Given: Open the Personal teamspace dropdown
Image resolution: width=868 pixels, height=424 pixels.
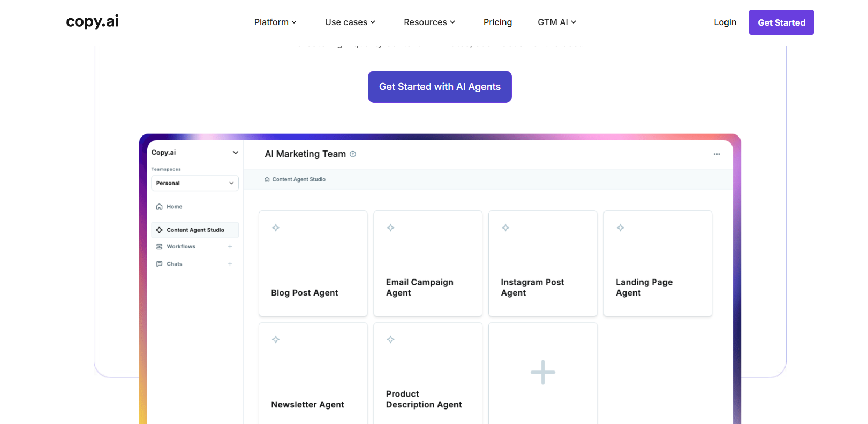Looking at the screenshot, I should coord(195,183).
